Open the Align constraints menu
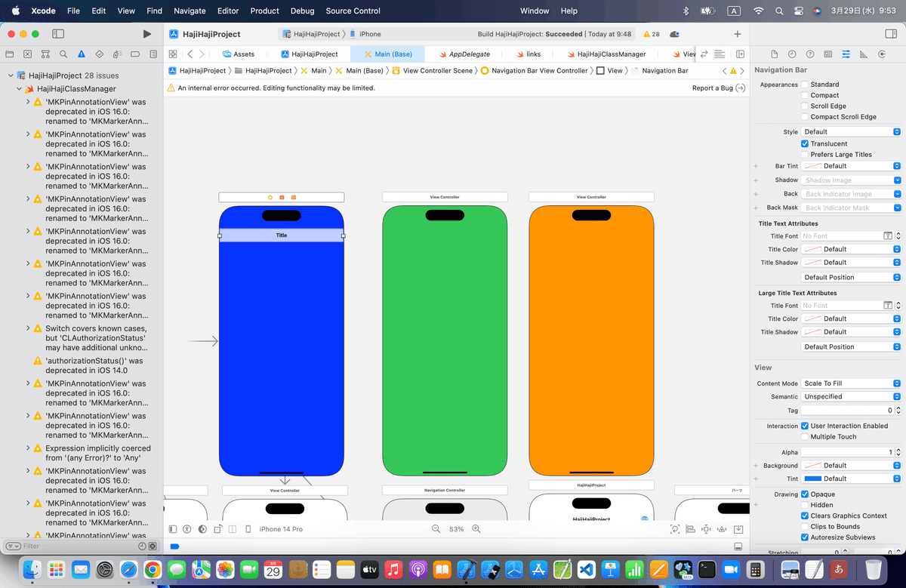 pos(691,529)
